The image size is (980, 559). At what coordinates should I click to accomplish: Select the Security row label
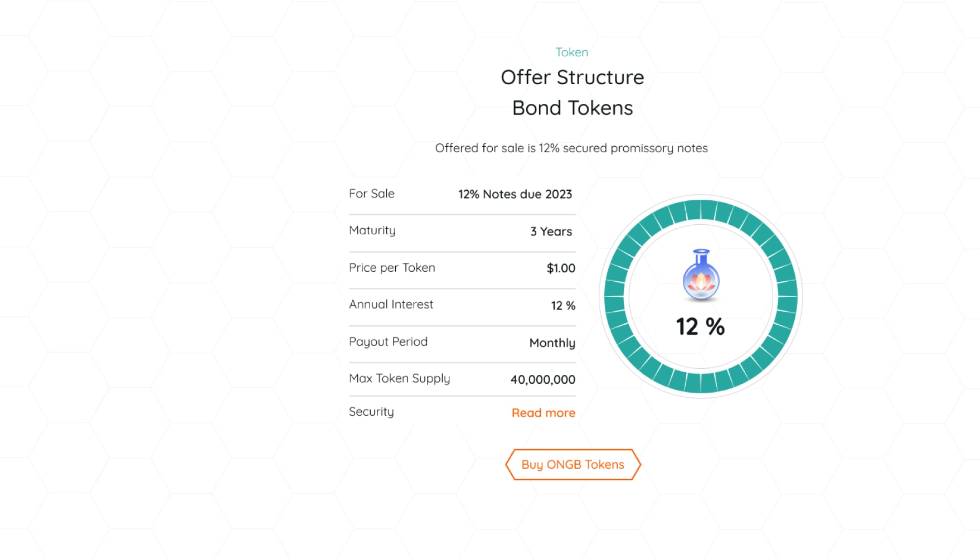[x=371, y=412]
